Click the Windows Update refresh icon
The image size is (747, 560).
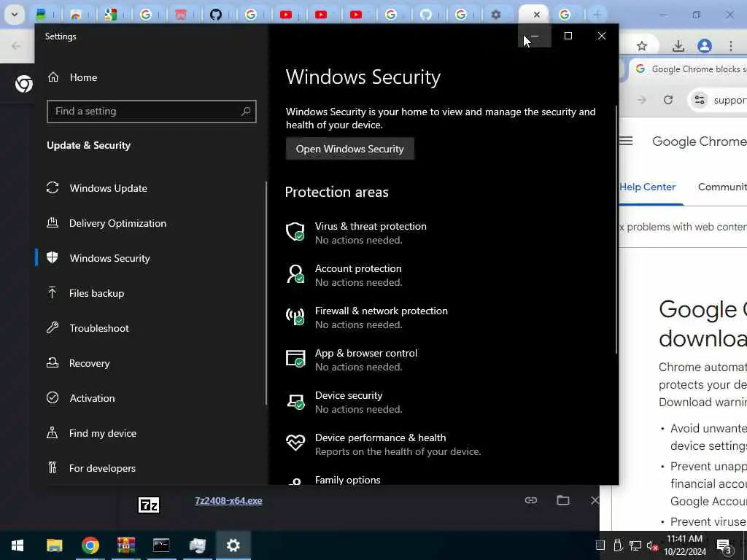53,187
